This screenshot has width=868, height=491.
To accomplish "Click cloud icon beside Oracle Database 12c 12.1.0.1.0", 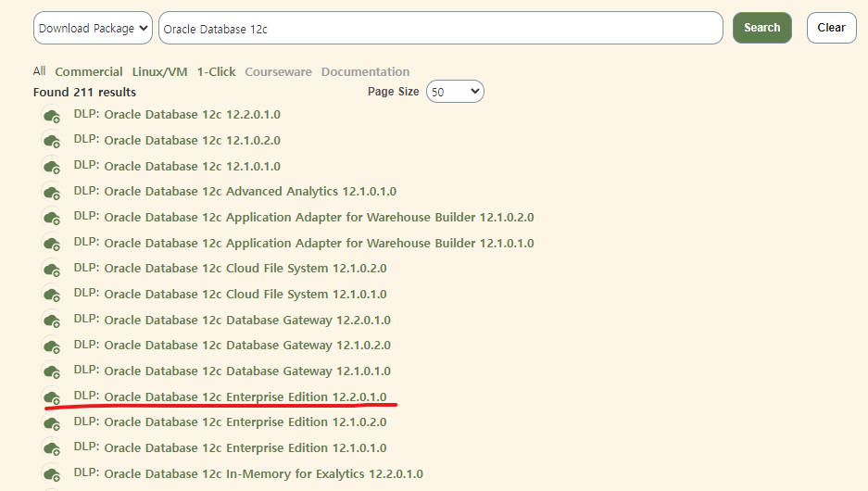I will point(52,167).
